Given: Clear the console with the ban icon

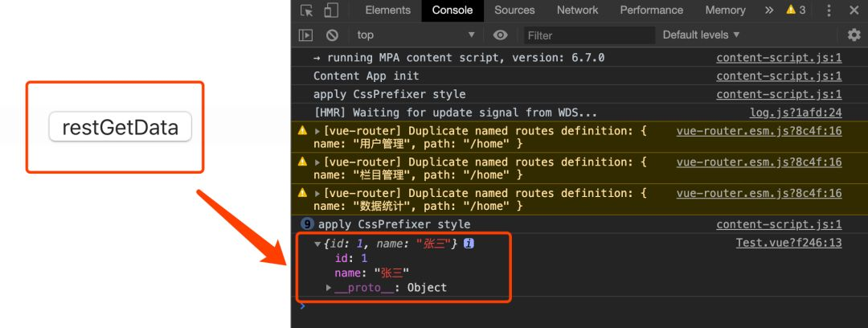Looking at the screenshot, I should pyautogui.click(x=332, y=35).
